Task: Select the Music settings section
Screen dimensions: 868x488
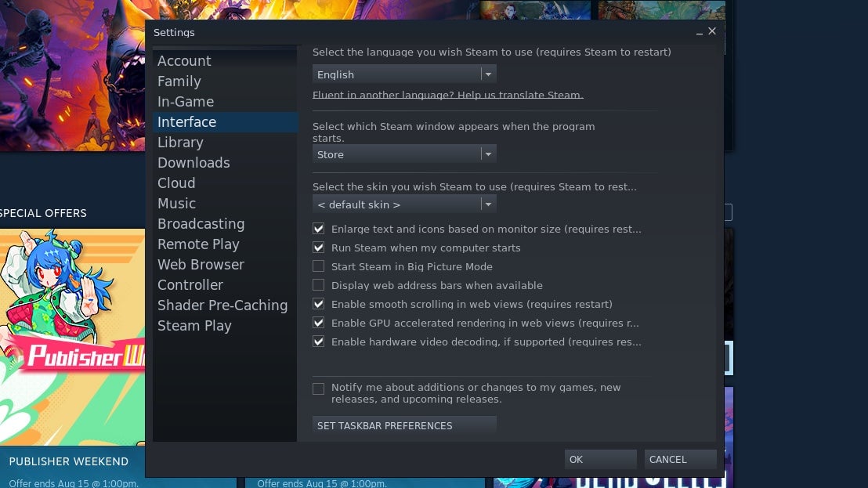Action: (x=176, y=203)
